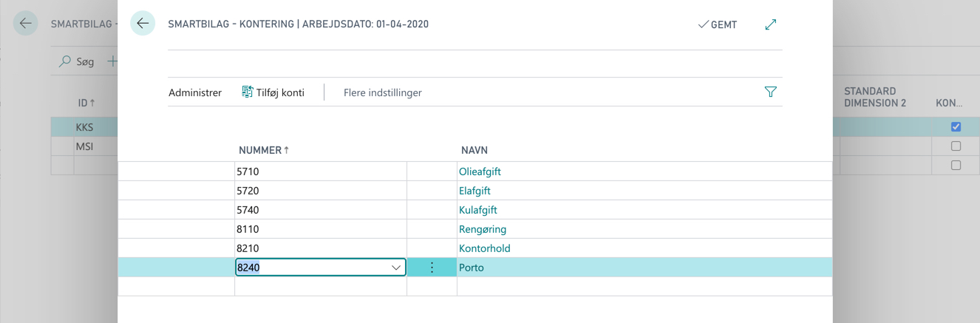Open the Olieafgift account link
This screenshot has height=323, width=980.
[x=480, y=171]
